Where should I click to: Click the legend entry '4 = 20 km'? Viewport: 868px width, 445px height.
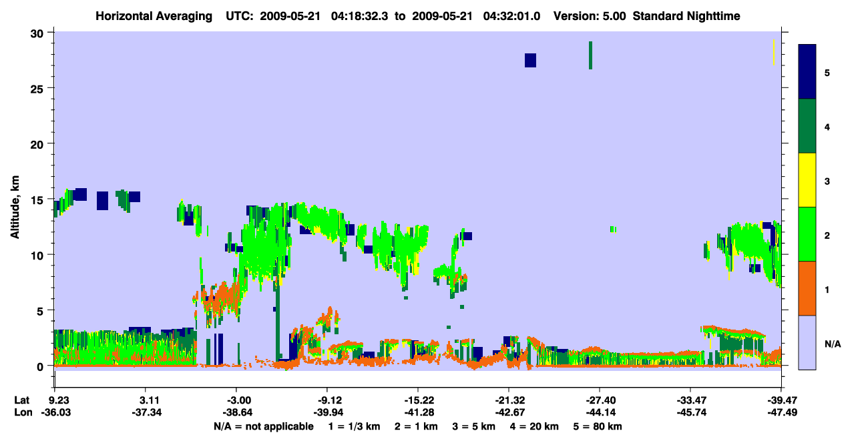pos(535,426)
